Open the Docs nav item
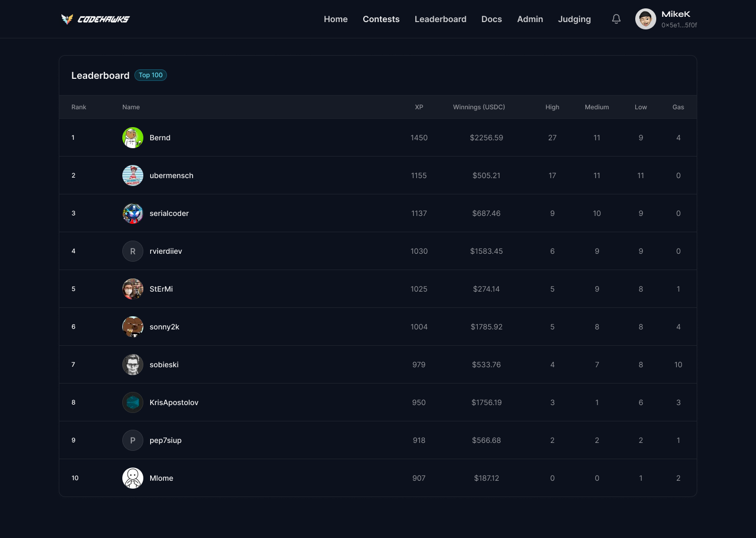756x538 pixels. (x=491, y=19)
